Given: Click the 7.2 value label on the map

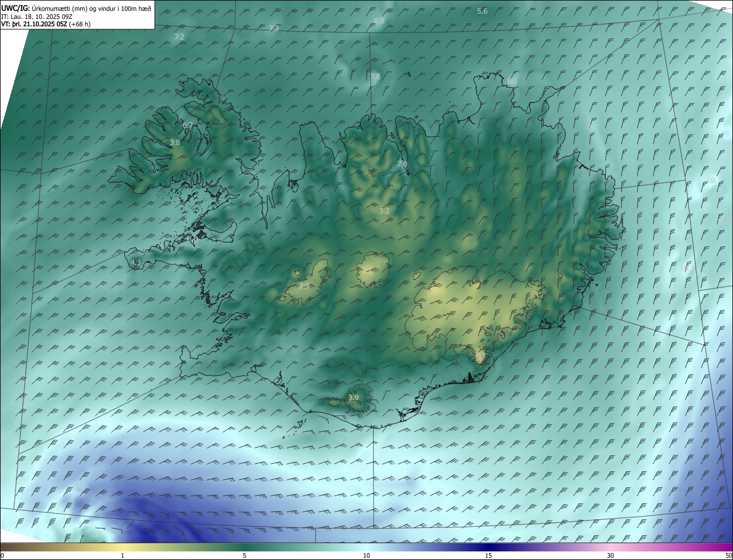Looking at the screenshot, I should pos(179,37).
